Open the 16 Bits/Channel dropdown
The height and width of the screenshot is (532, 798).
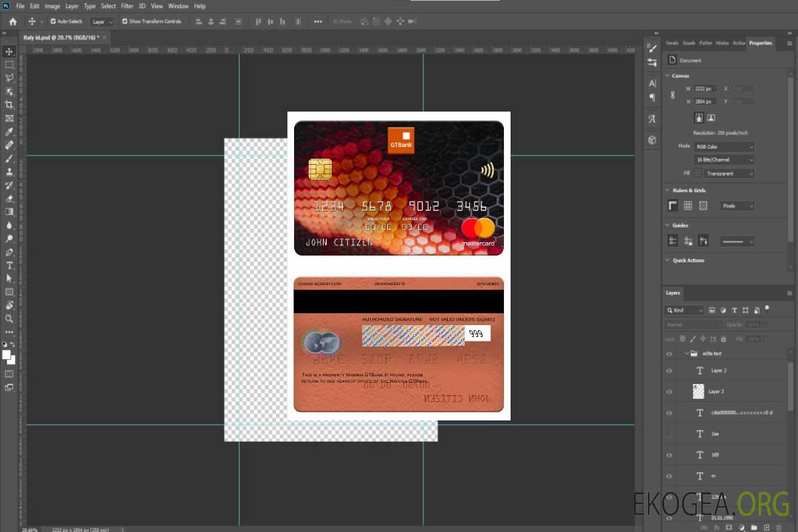point(723,160)
